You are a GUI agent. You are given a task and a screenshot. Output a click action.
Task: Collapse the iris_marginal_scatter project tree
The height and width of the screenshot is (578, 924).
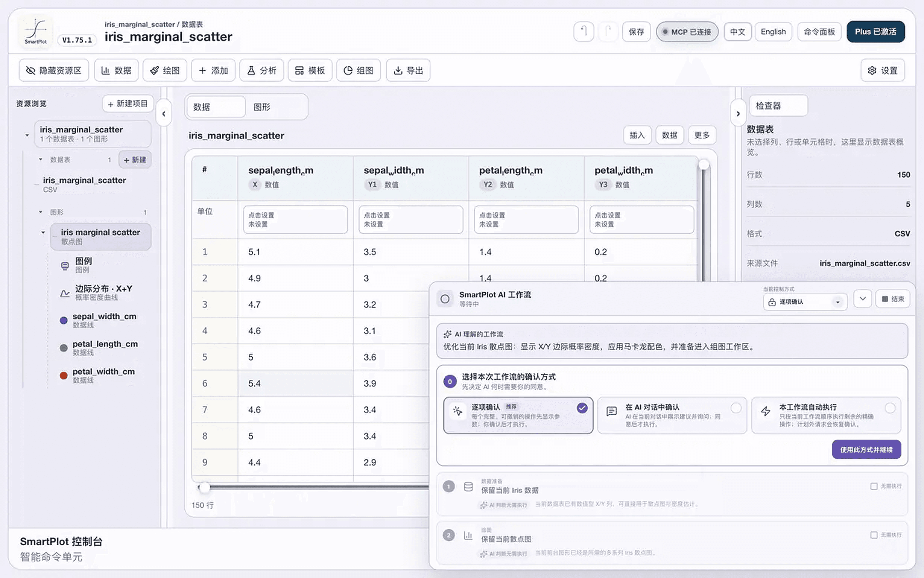[x=27, y=135]
